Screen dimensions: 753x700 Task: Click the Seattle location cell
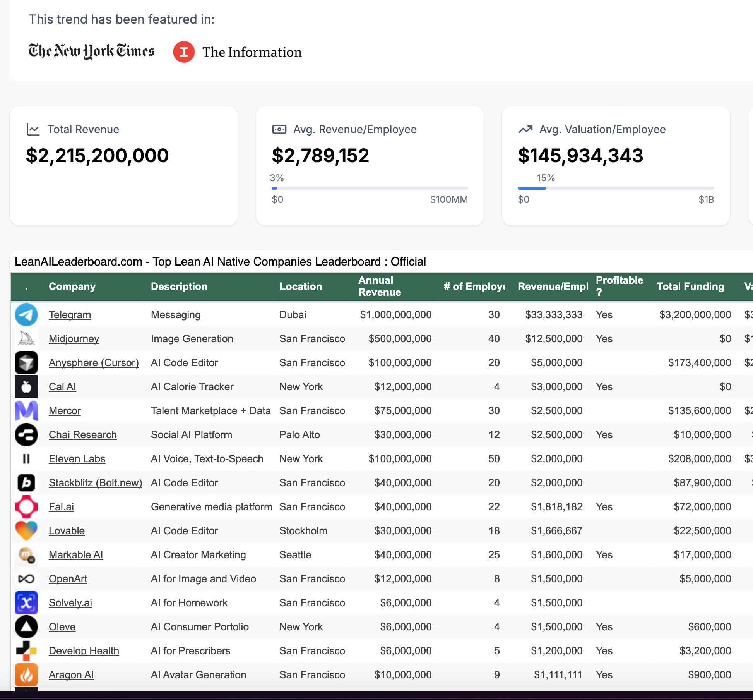(x=295, y=555)
